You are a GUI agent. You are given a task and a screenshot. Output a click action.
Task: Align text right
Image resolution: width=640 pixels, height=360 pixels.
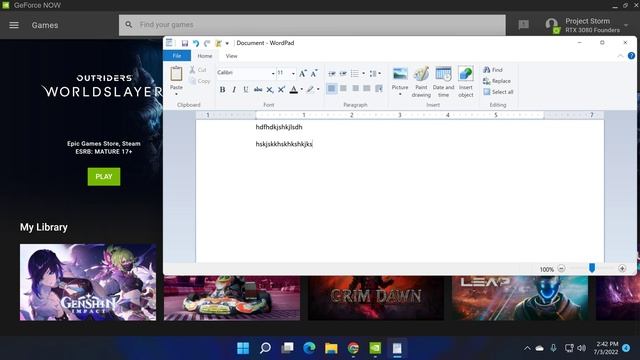(x=356, y=88)
